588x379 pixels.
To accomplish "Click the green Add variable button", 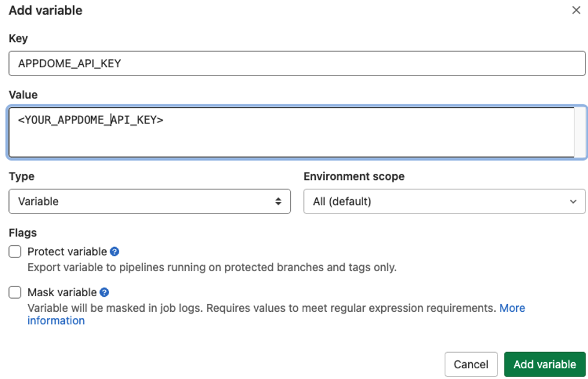I will [545, 364].
